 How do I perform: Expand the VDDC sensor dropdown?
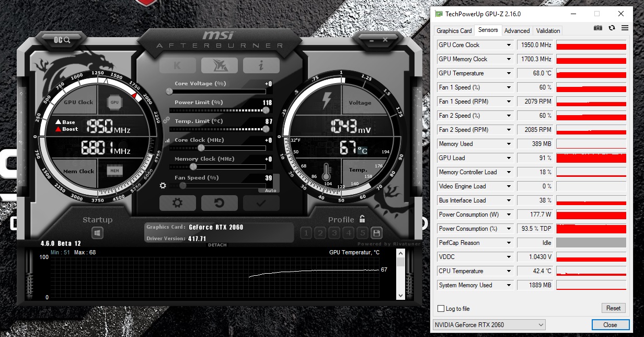[x=509, y=257]
